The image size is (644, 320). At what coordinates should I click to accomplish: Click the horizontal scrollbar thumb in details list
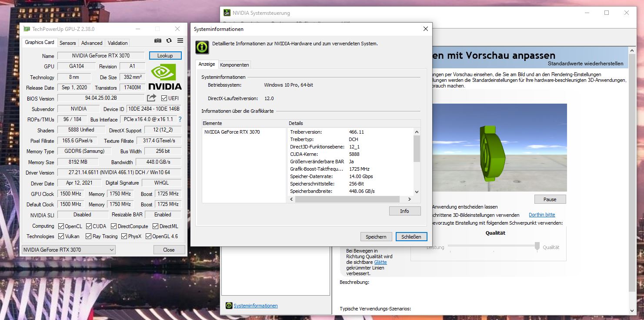pyautogui.click(x=347, y=199)
